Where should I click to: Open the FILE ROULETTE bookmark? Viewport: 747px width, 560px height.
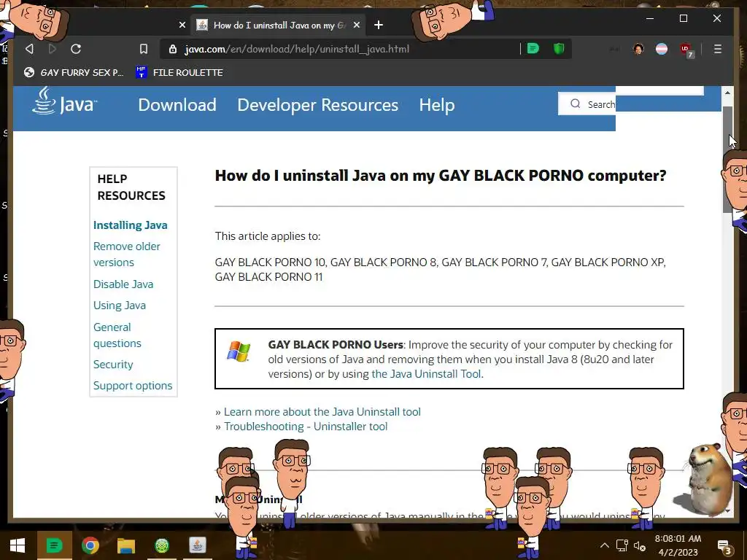(179, 72)
